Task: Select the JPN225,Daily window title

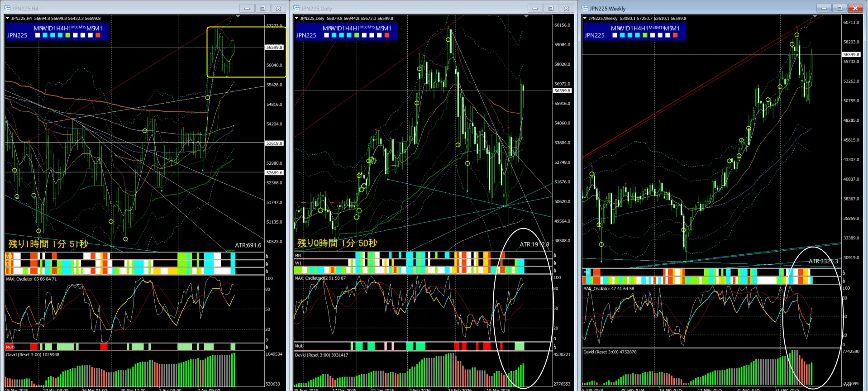Action: point(317,9)
